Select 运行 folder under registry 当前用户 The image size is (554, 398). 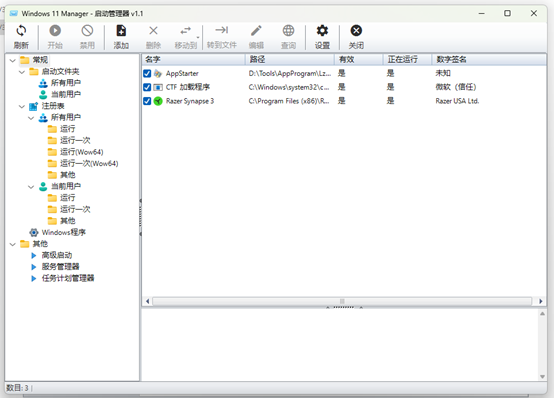tap(67, 198)
